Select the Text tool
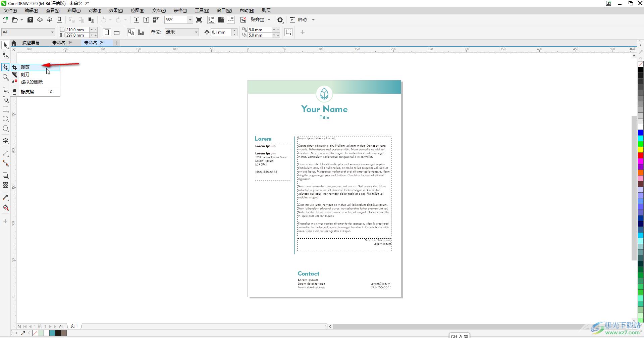 [5, 141]
